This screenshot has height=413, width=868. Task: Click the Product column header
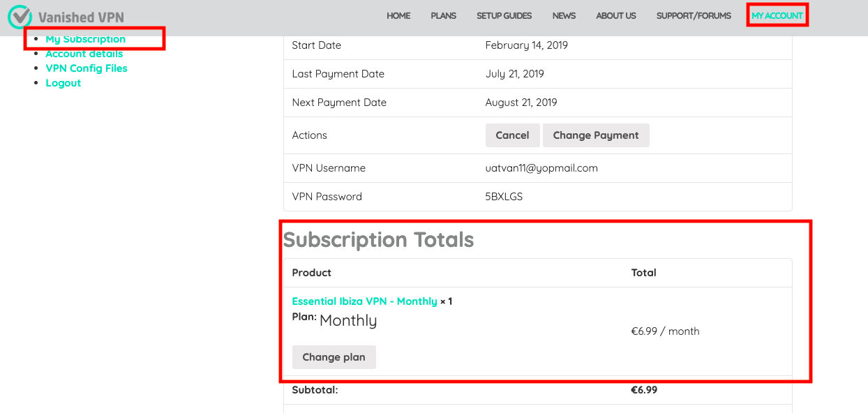tap(312, 273)
